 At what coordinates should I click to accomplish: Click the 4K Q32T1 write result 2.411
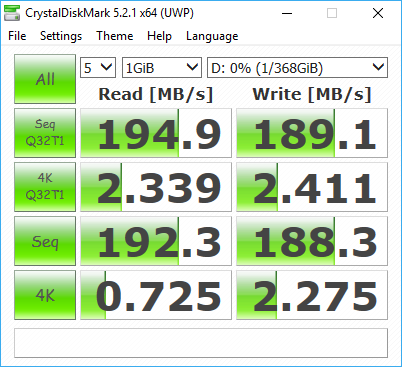312,187
